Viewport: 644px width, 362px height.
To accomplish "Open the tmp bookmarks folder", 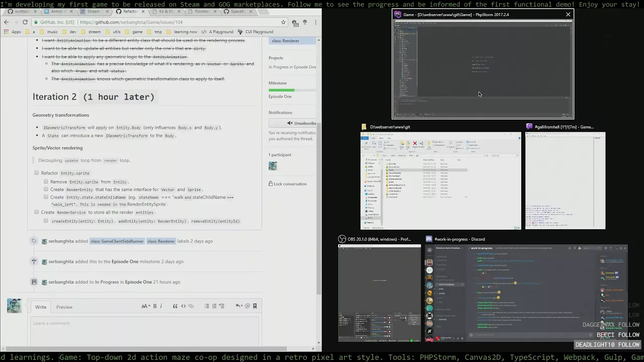I will [154, 32].
